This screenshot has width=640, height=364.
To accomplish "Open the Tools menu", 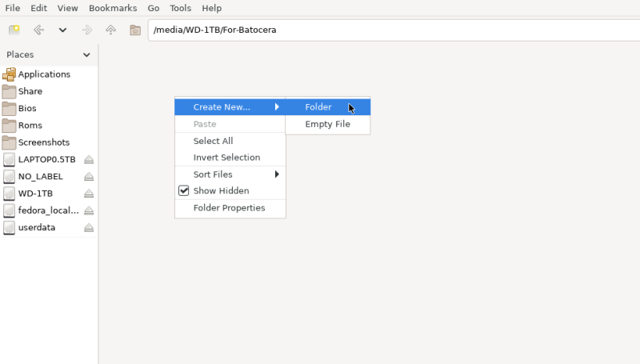I will (181, 8).
